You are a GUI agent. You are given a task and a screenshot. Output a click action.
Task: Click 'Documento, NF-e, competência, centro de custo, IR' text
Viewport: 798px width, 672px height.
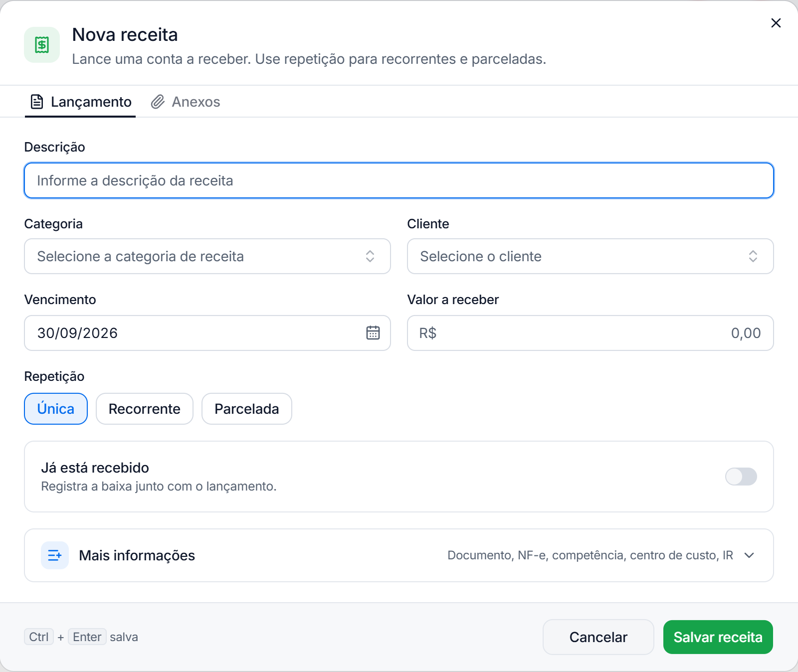[591, 555]
